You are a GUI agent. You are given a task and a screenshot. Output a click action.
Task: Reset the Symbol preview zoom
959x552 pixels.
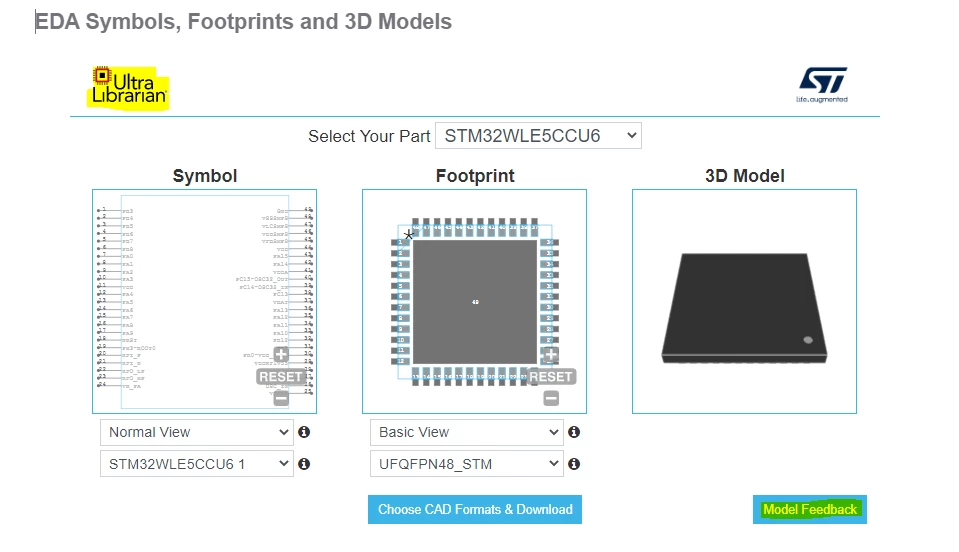coord(281,377)
